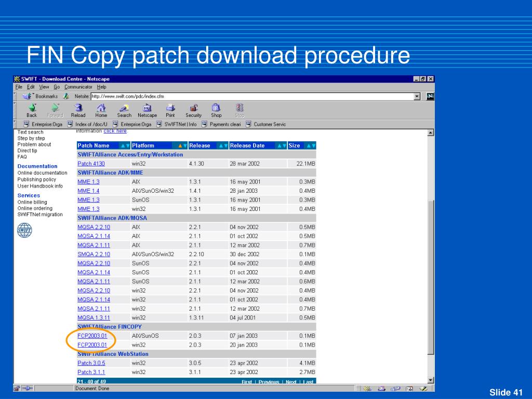532x399 pixels.
Task: Open the Communicator menu
Action: click(x=78, y=87)
